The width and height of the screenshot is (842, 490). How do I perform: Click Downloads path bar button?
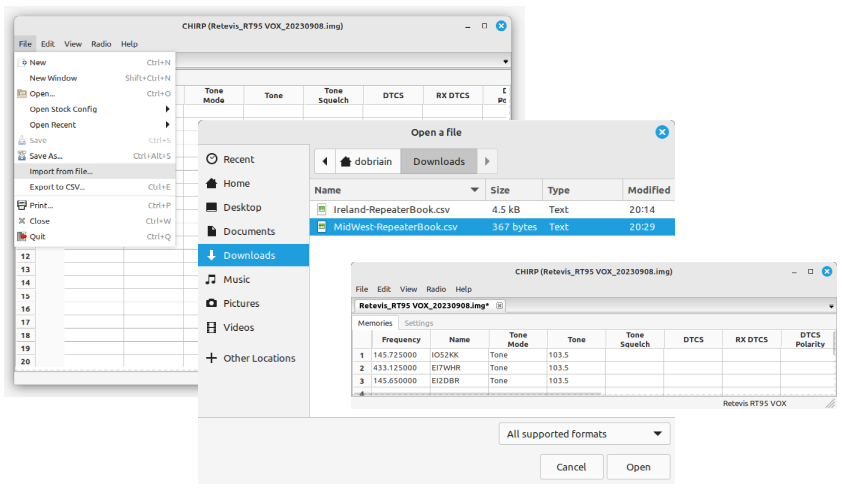click(439, 161)
